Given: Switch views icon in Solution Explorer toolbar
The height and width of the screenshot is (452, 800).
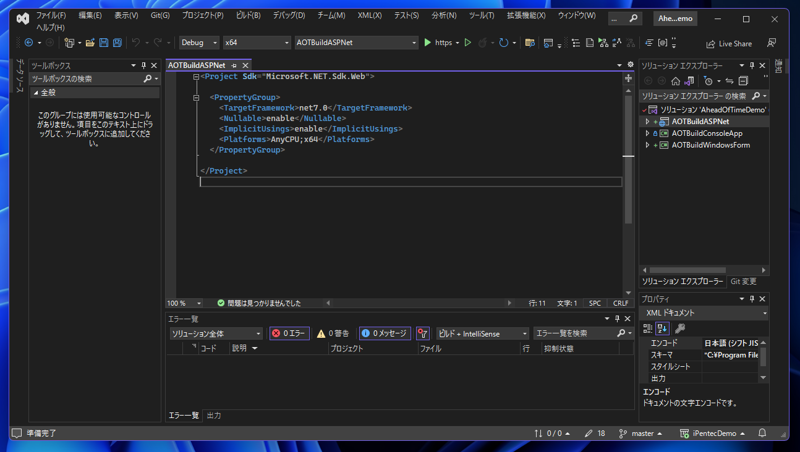Looking at the screenshot, I should [689, 81].
